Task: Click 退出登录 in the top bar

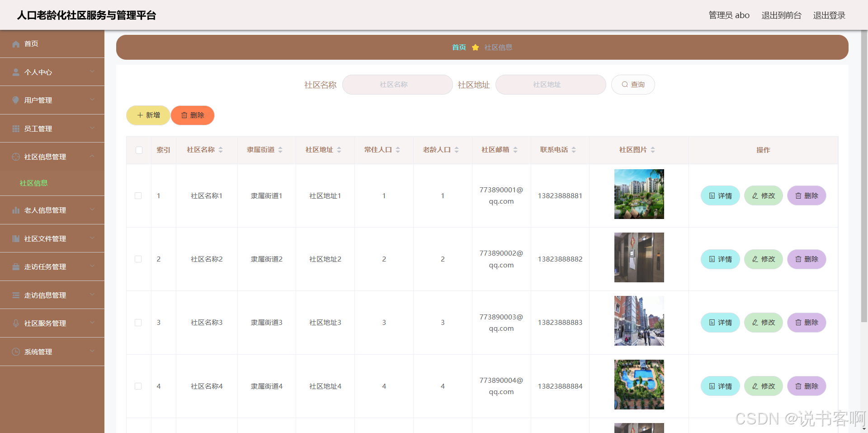Action: click(x=829, y=15)
